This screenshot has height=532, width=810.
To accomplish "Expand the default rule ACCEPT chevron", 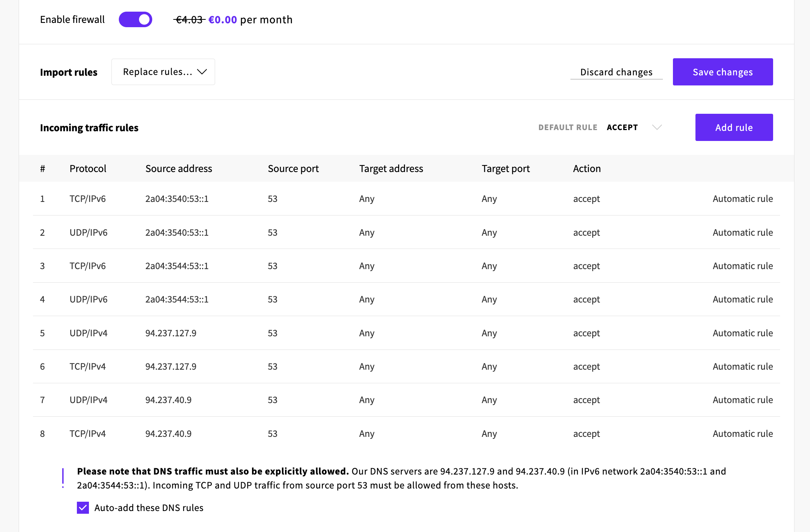I will pyautogui.click(x=657, y=127).
